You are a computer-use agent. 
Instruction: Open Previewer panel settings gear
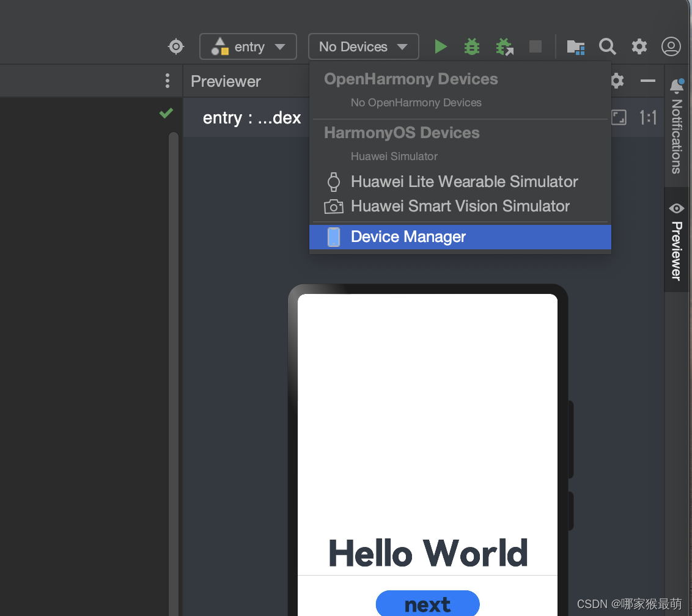pyautogui.click(x=617, y=81)
